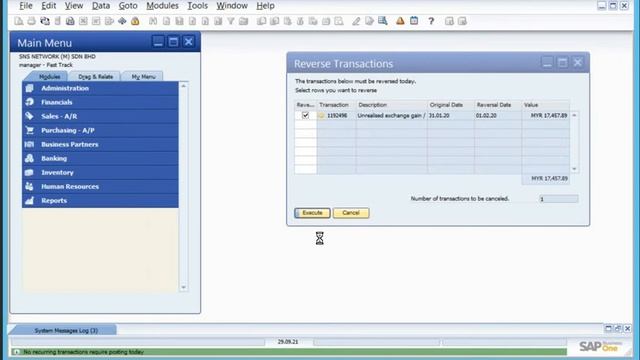Click the status bar date 29.09.21
Image resolution: width=640 pixels, height=360 pixels.
pos(288,342)
